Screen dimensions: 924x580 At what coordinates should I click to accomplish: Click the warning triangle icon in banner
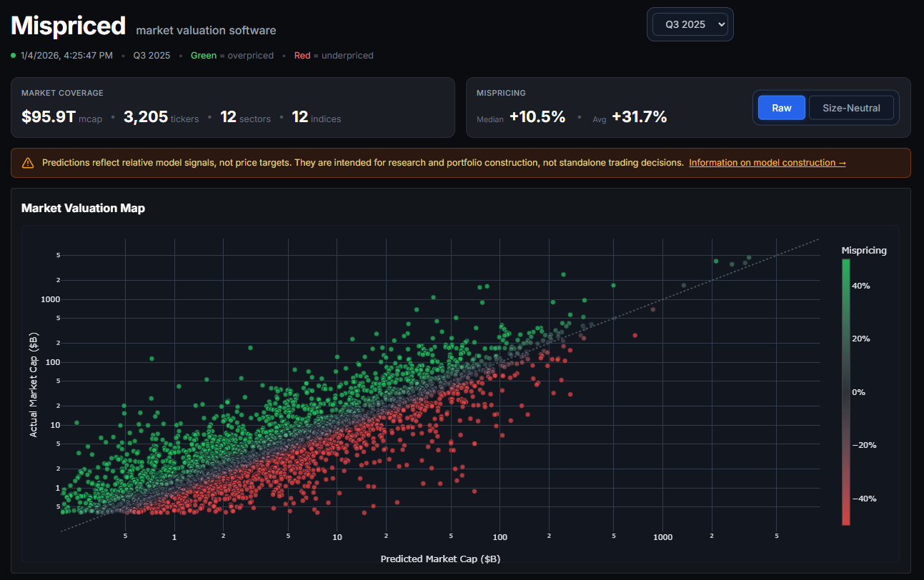coord(28,163)
